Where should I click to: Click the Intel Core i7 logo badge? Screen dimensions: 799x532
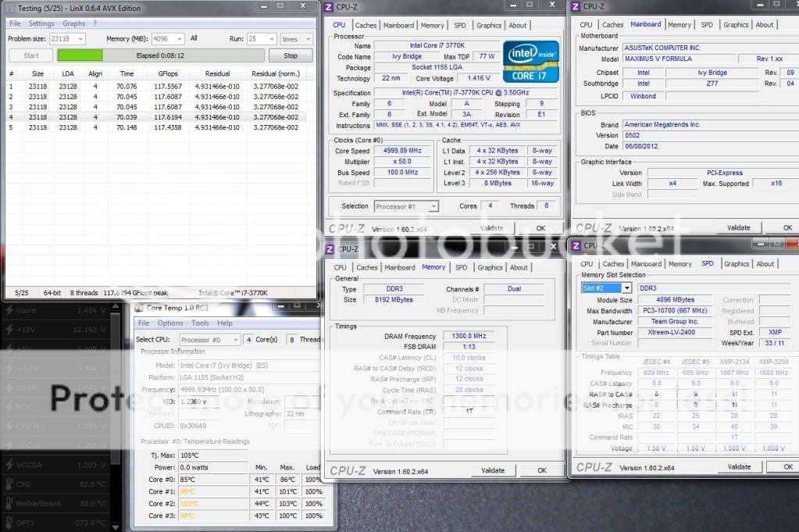pyautogui.click(x=530, y=61)
